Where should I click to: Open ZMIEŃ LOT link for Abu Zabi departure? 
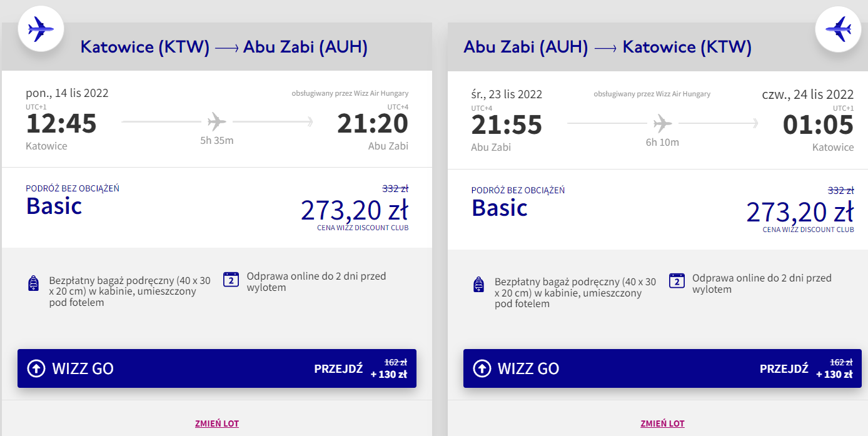coord(663,423)
